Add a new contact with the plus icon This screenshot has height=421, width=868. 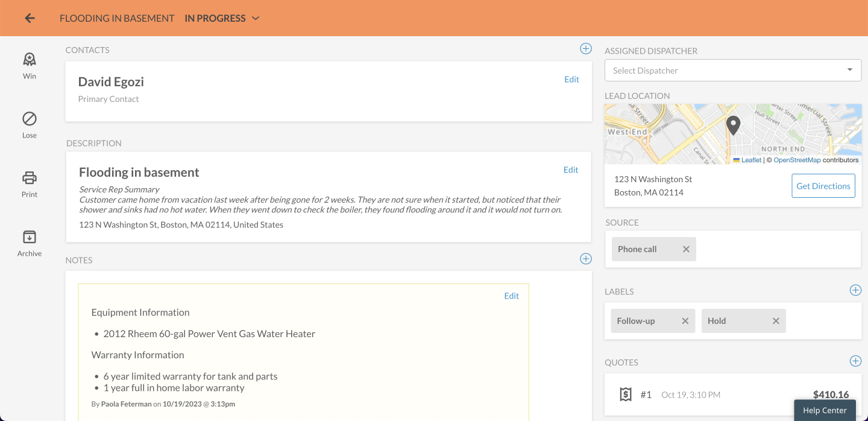[x=585, y=49]
